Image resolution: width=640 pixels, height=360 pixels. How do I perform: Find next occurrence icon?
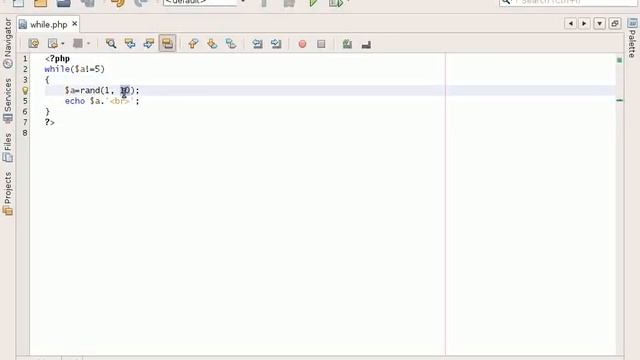point(149,44)
